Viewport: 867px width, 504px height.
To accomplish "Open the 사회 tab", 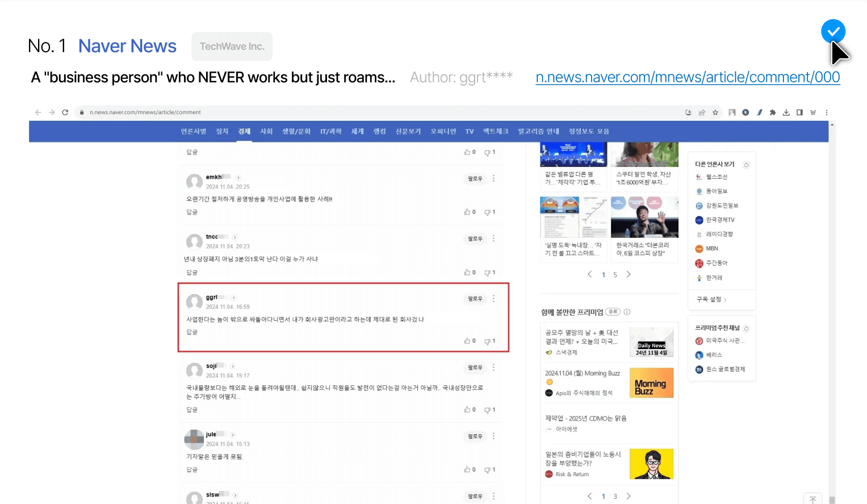I will pyautogui.click(x=266, y=131).
